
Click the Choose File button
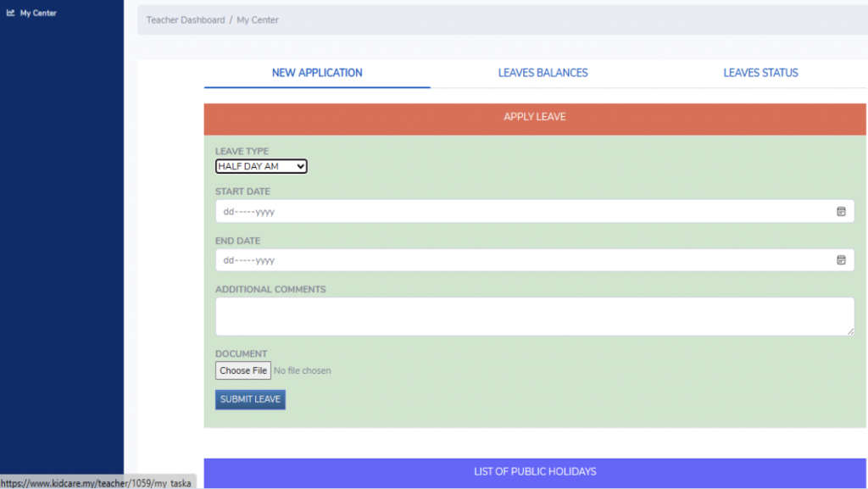(242, 371)
